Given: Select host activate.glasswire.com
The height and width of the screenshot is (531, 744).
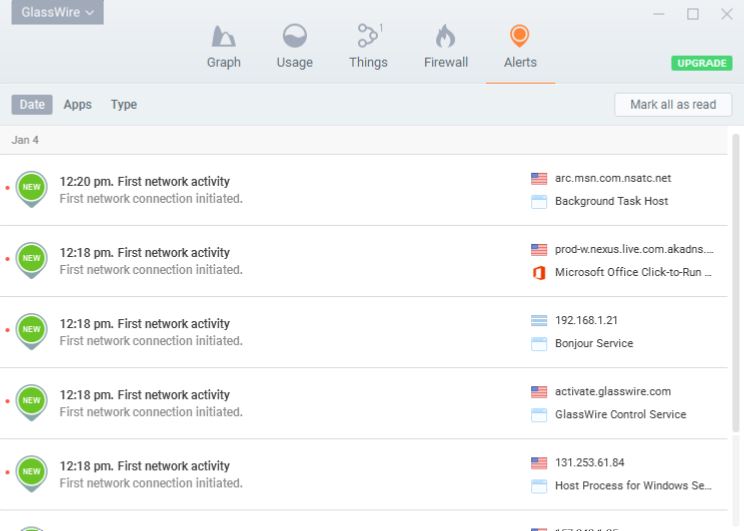Looking at the screenshot, I should pyautogui.click(x=613, y=391).
